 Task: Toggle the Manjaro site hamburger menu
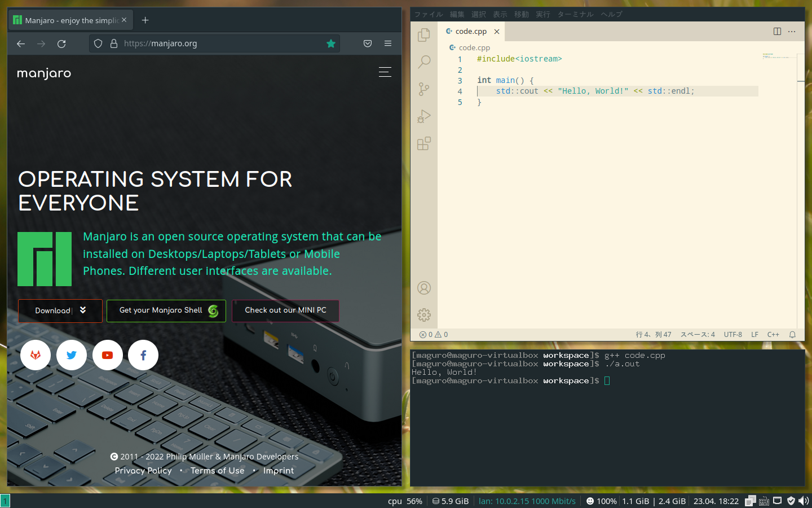385,72
